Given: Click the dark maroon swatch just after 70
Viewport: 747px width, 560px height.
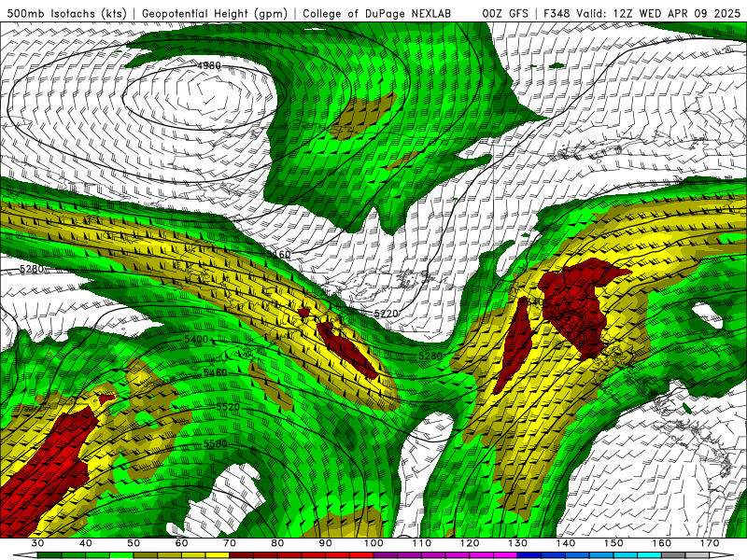Looking at the screenshot, I should (242, 555).
